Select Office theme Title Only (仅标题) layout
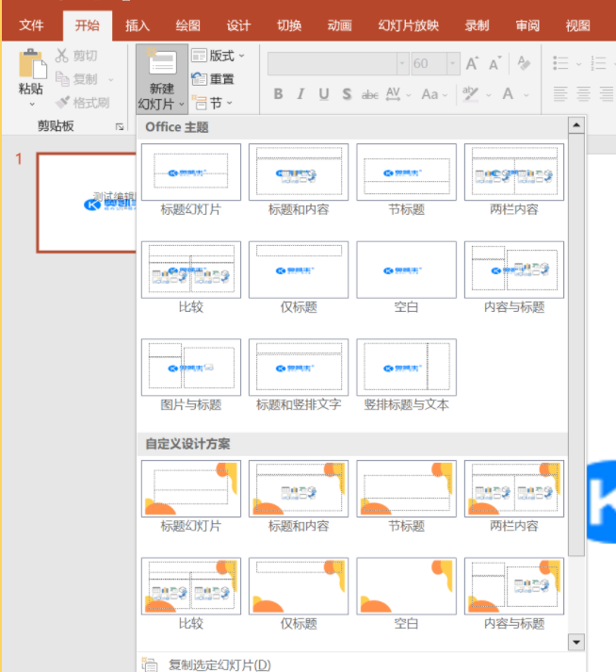616x672 pixels. [x=299, y=270]
